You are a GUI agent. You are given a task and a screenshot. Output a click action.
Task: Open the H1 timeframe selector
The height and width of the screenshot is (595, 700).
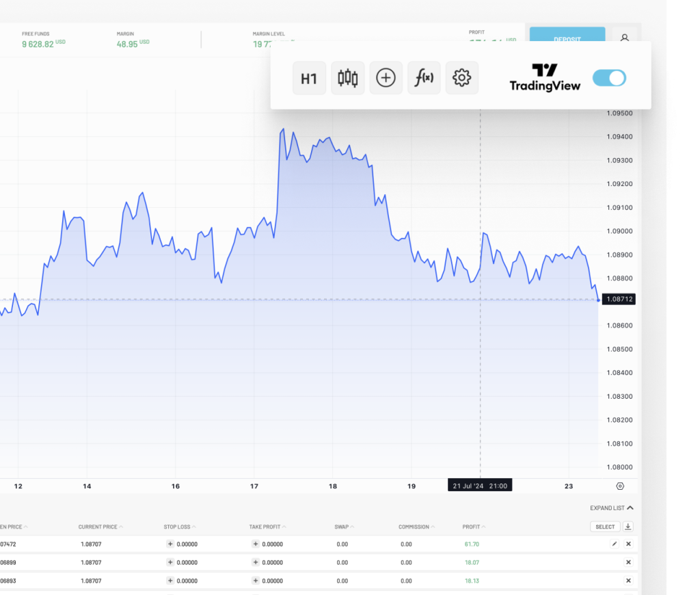pyautogui.click(x=309, y=78)
